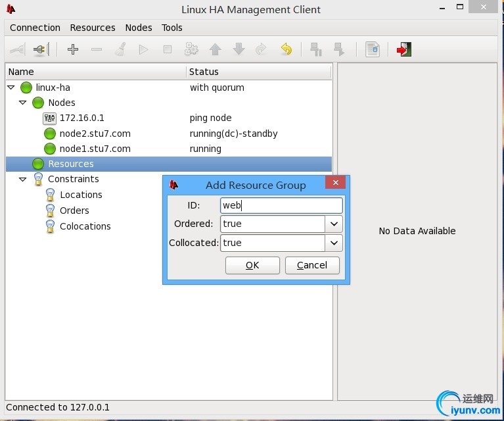Click the lightbulb icon beside Constraints
The width and height of the screenshot is (504, 421).
pyautogui.click(x=38, y=180)
